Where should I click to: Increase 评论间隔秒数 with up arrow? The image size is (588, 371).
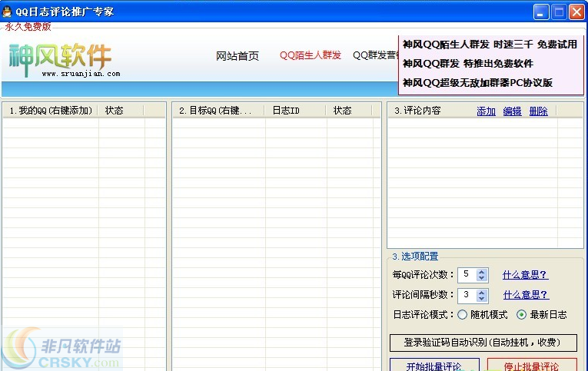point(481,293)
